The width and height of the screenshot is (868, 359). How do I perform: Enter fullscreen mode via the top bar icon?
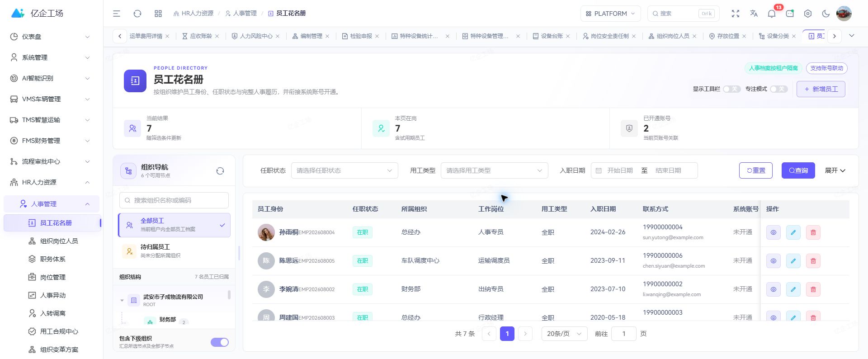pyautogui.click(x=736, y=14)
